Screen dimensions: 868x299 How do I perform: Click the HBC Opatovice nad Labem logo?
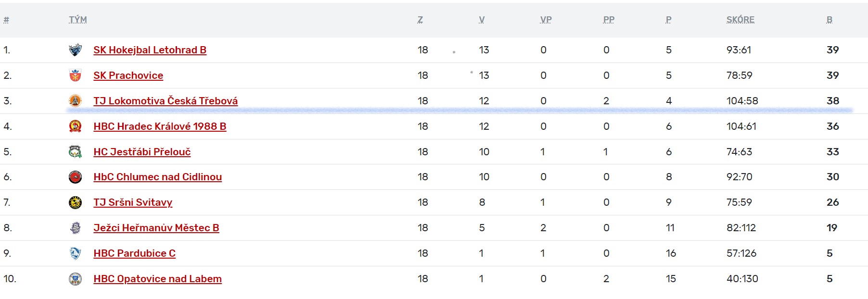tap(75, 279)
